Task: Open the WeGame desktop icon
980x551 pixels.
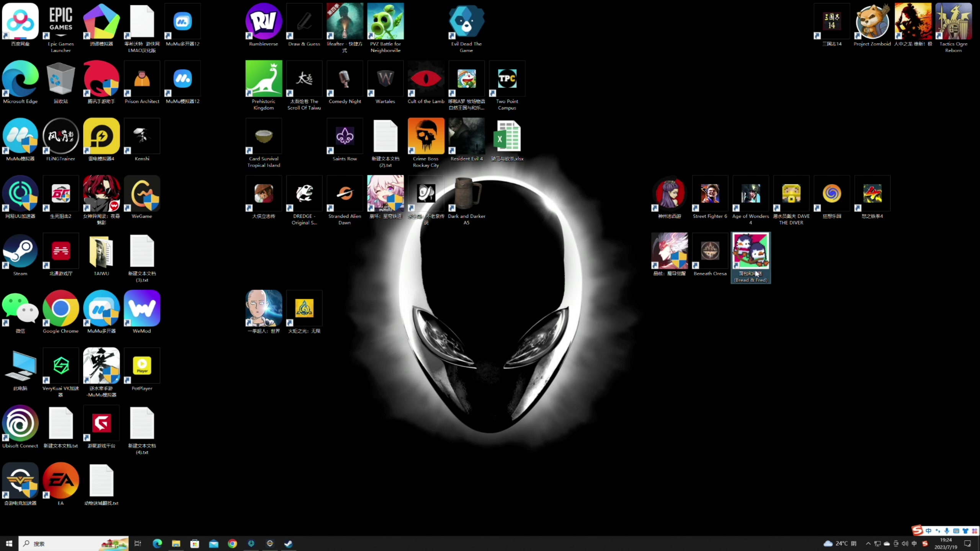Action: [x=142, y=197]
